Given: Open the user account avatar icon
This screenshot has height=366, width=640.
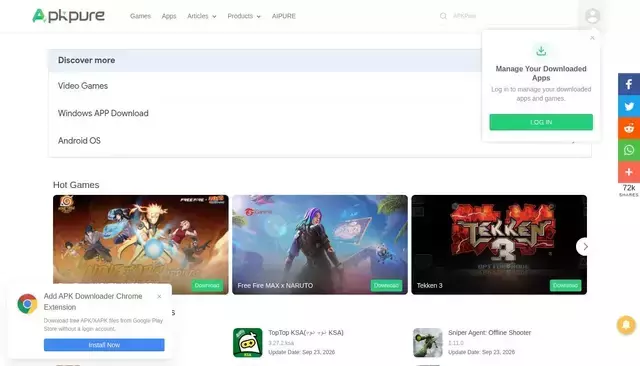Looking at the screenshot, I should pos(592,16).
